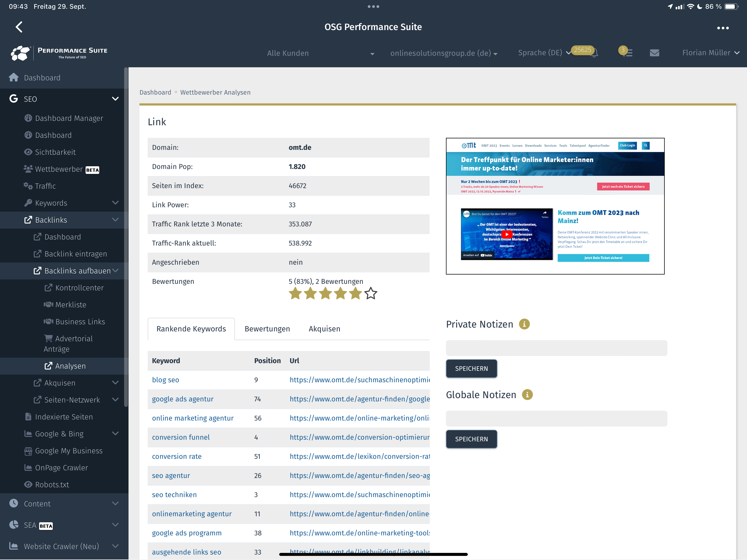Open the 'blog seo' keyword link
The width and height of the screenshot is (747, 560).
click(x=165, y=380)
